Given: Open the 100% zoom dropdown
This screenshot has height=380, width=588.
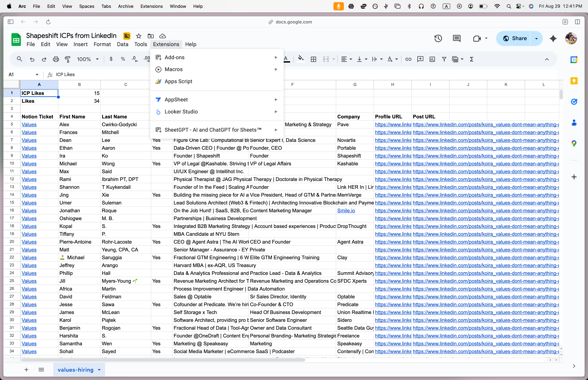Looking at the screenshot, I should pyautogui.click(x=88, y=59).
